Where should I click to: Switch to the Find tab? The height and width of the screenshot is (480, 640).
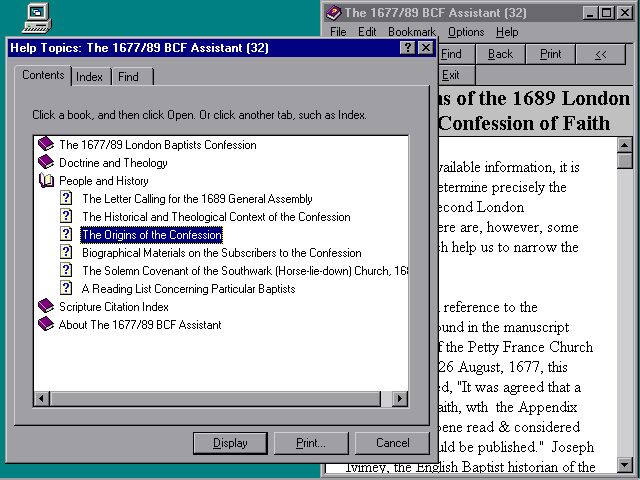(x=131, y=77)
